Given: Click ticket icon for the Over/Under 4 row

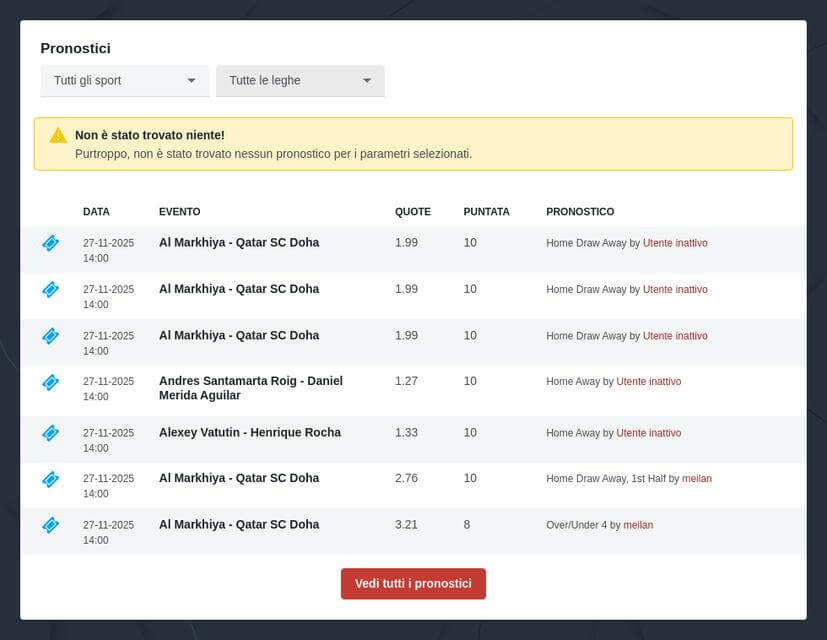Looking at the screenshot, I should click(50, 525).
